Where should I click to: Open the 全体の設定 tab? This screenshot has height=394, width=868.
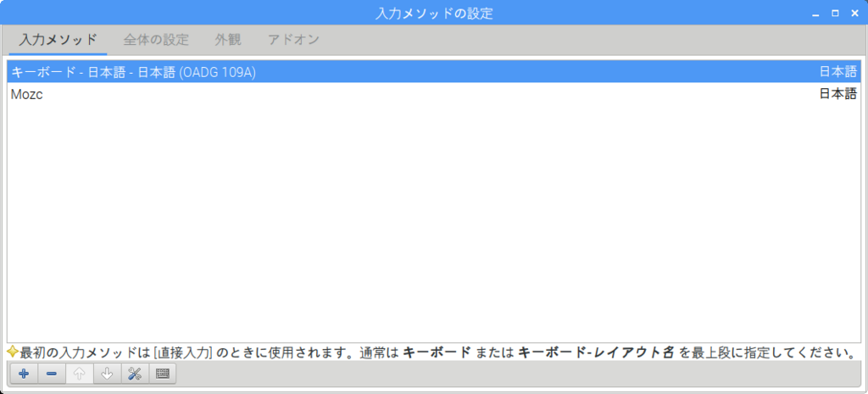point(156,40)
